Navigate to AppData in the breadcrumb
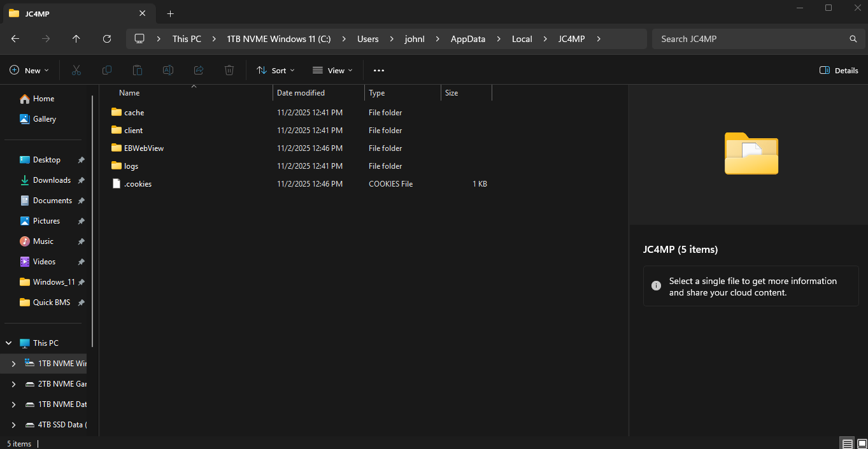This screenshot has height=449, width=868. pyautogui.click(x=467, y=39)
